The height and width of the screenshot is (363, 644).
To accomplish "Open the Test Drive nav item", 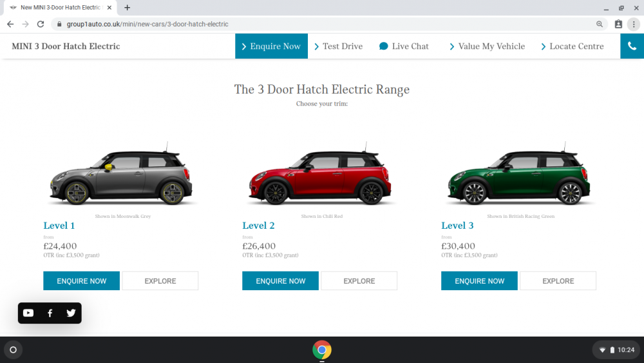I will pos(339,46).
